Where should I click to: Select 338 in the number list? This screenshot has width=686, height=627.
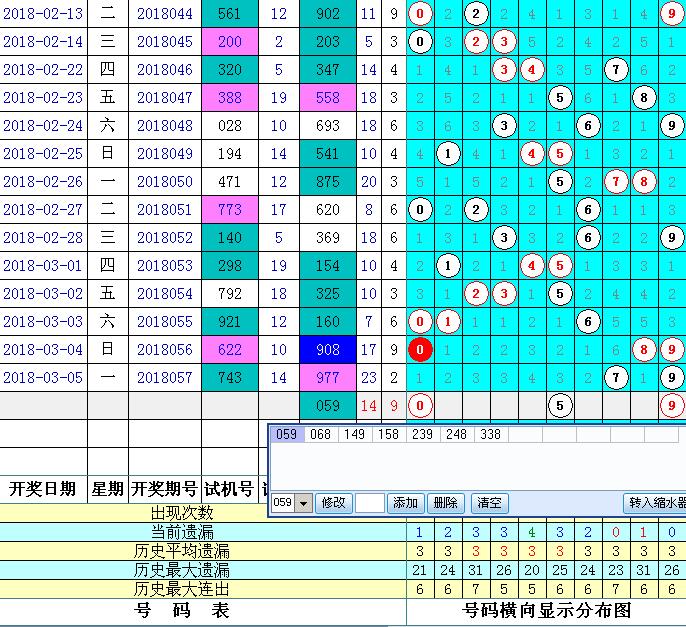point(490,435)
